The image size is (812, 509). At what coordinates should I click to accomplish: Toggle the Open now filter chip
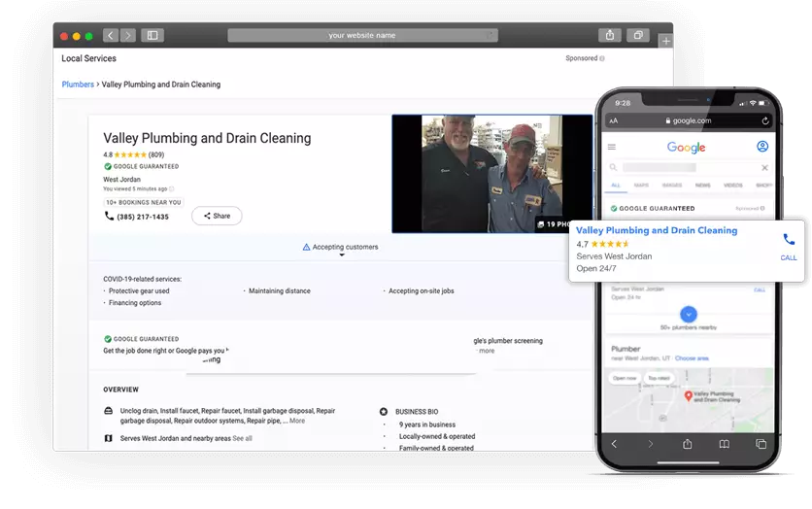click(625, 377)
